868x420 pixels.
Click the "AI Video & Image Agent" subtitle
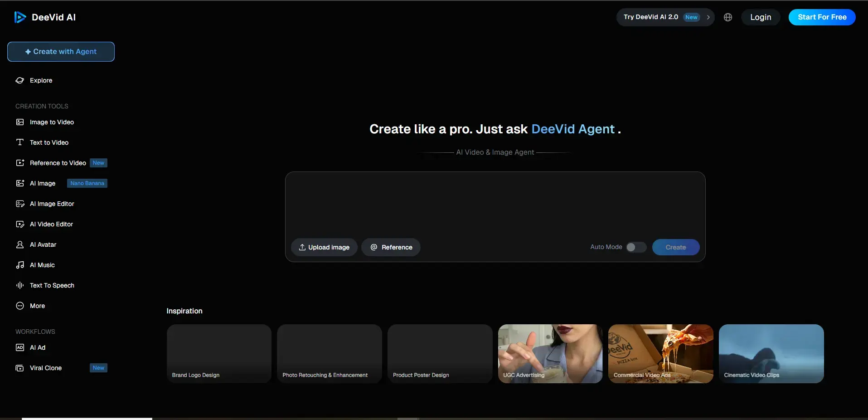click(495, 152)
